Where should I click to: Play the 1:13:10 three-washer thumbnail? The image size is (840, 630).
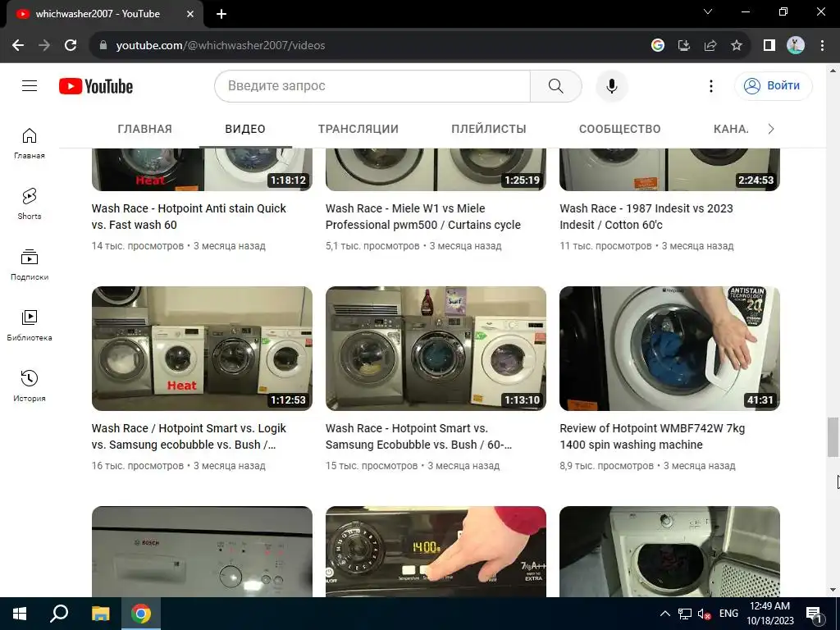pos(436,349)
